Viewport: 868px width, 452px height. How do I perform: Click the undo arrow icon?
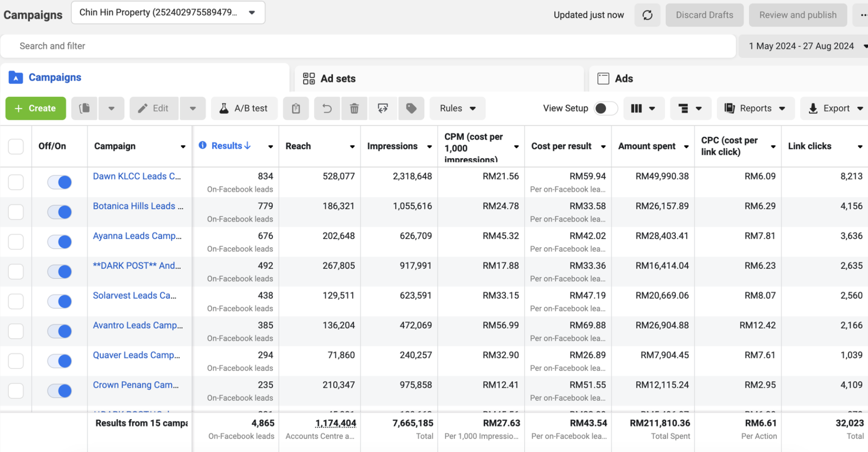(x=327, y=109)
